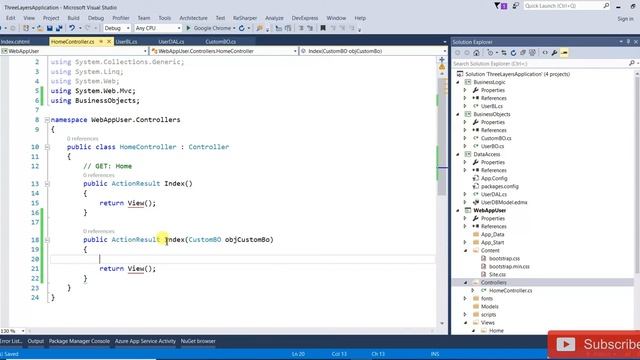Screen dimensions: 640x360
Task: Click the Save file icon in toolbar
Action: tap(49, 28)
